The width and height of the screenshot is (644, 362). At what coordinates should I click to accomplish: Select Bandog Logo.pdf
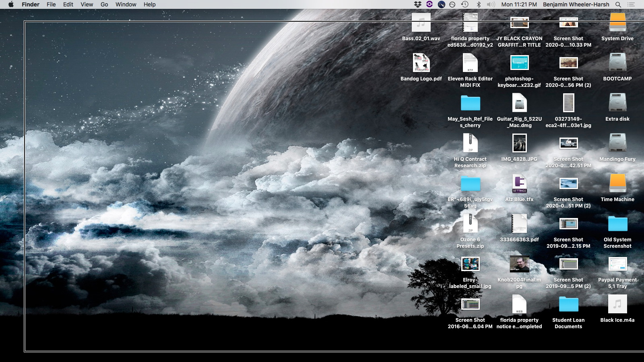[421, 63]
